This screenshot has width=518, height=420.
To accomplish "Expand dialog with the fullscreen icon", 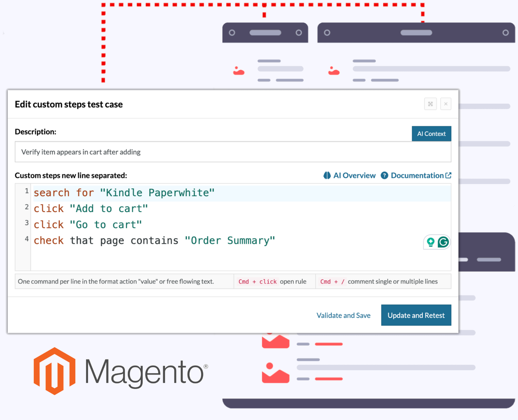I will pos(430,104).
